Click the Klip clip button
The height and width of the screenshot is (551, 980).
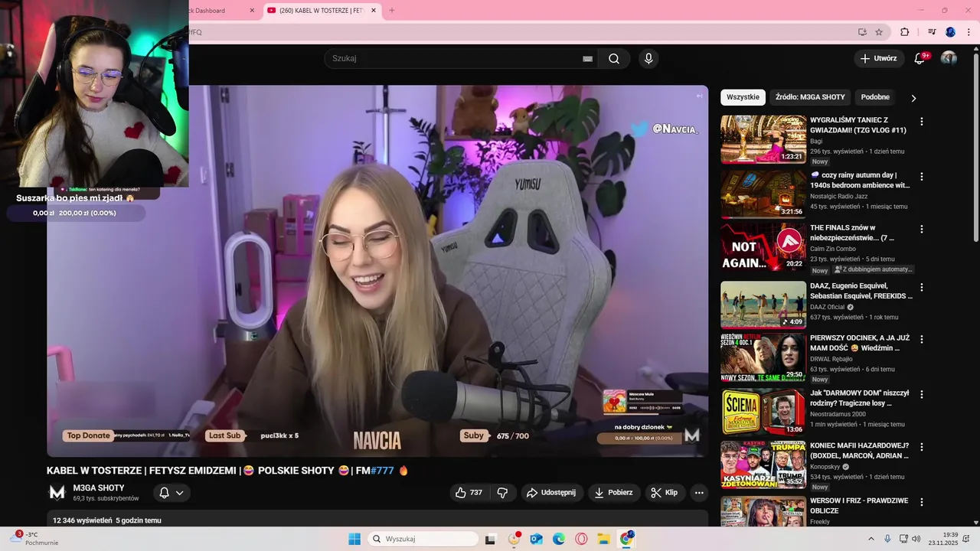(x=665, y=493)
